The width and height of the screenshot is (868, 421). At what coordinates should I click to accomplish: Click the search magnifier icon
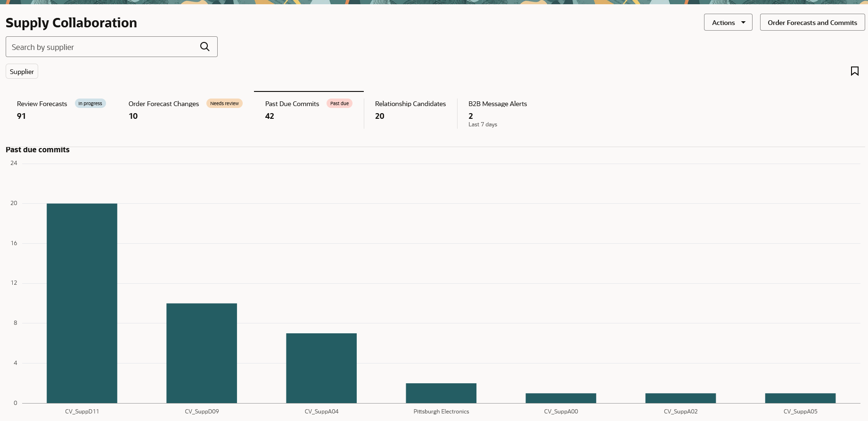pos(205,47)
